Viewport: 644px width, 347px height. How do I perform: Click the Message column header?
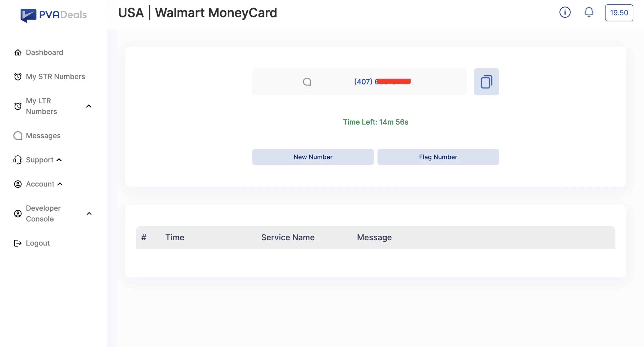(374, 237)
